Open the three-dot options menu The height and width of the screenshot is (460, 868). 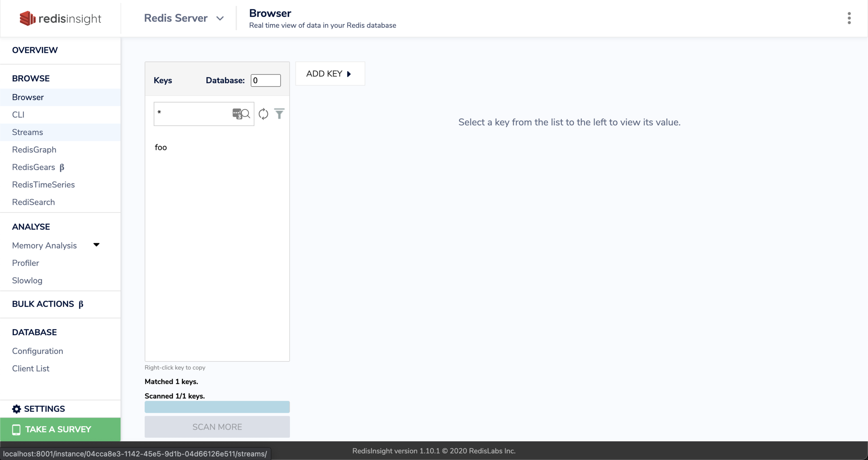pos(849,18)
